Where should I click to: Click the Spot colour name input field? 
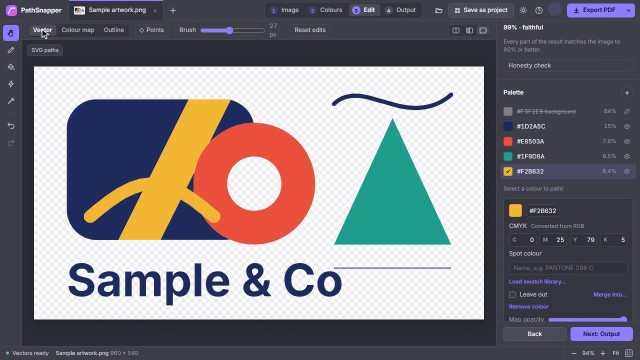(x=568, y=268)
